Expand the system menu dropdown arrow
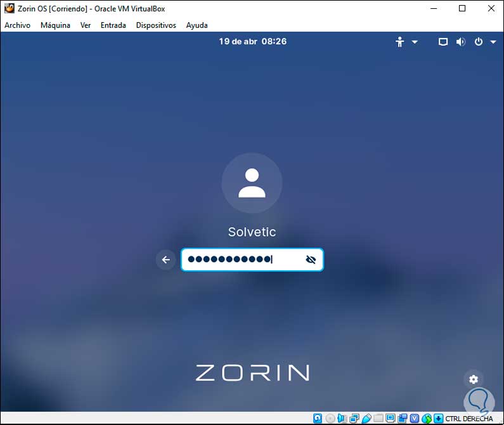Image resolution: width=504 pixels, height=425 pixels. point(493,42)
